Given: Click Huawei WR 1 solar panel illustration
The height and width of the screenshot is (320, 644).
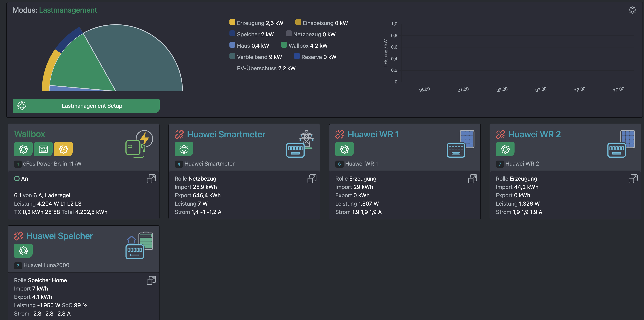Looking at the screenshot, I should click(461, 144).
